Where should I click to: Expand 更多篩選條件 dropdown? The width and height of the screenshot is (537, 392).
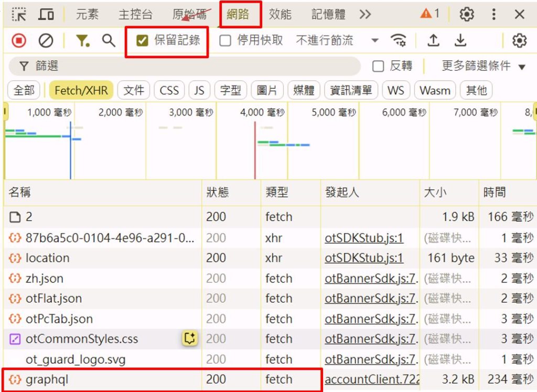[483, 66]
